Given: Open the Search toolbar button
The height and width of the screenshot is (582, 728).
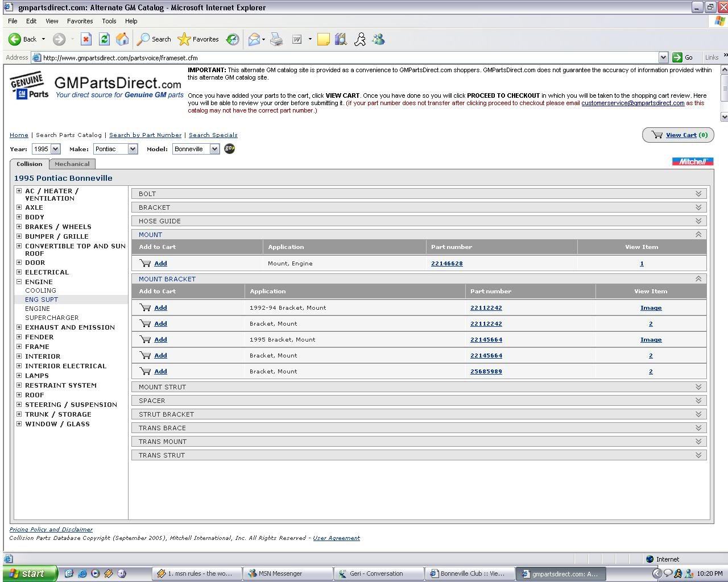Looking at the screenshot, I should 154,39.
